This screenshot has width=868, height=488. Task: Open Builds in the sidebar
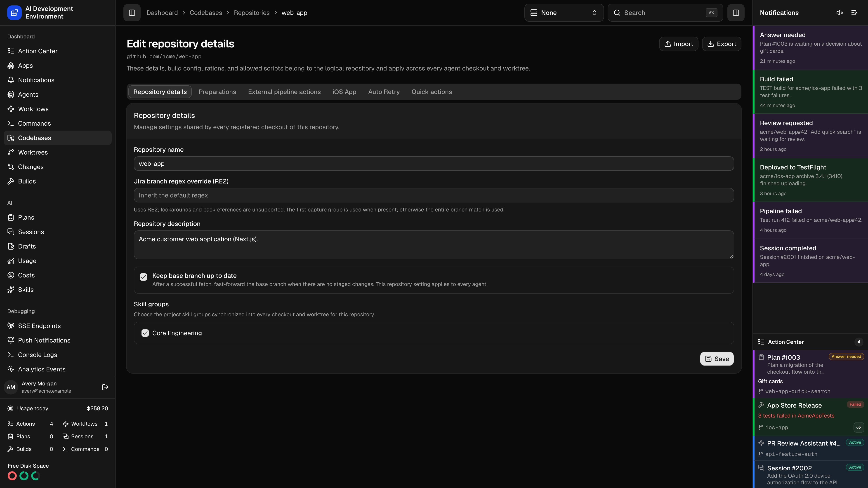pos(58,181)
